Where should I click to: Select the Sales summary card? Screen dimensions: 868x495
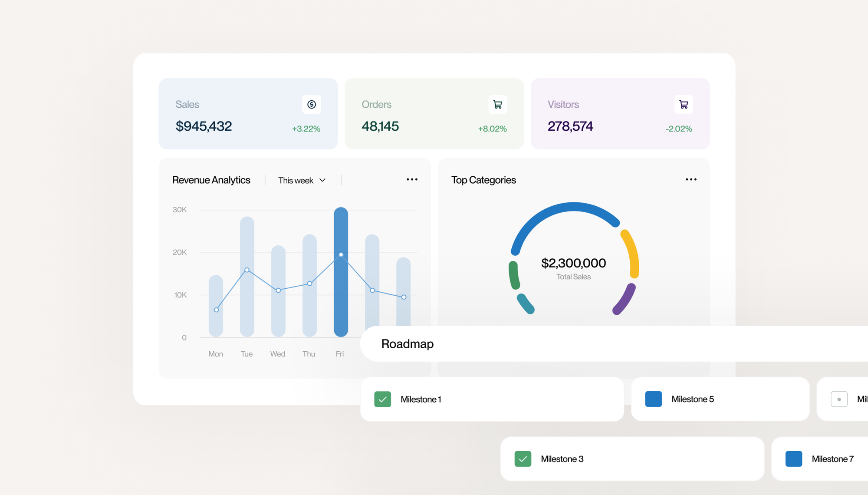[248, 114]
